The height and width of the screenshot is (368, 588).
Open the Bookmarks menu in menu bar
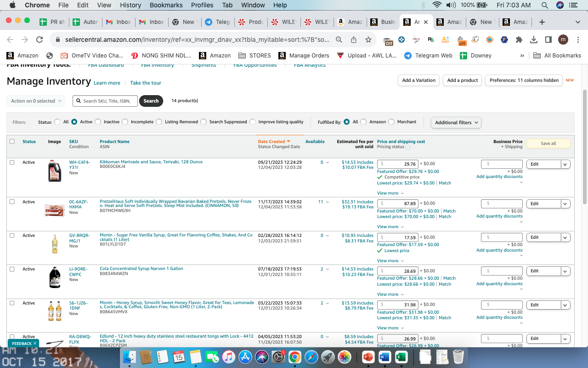pos(166,5)
